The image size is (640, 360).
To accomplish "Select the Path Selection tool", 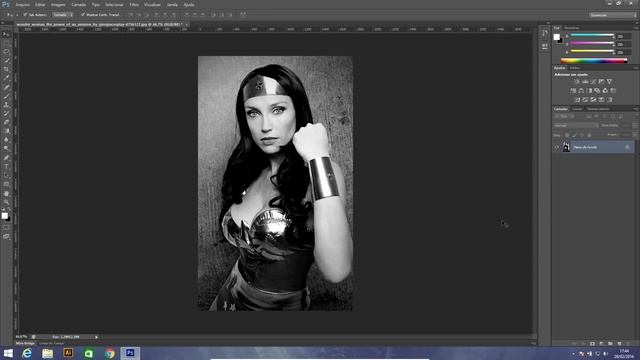I will click(x=6, y=175).
